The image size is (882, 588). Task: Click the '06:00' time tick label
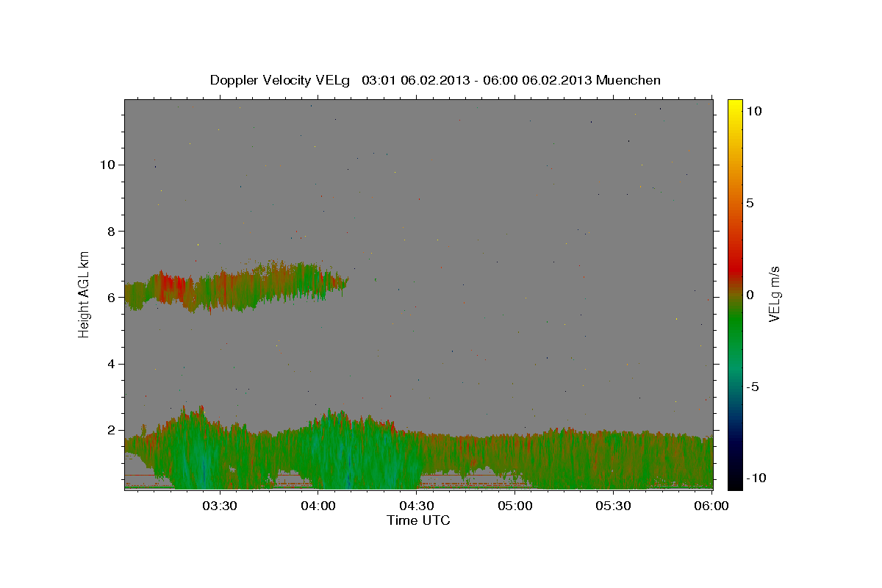(712, 506)
